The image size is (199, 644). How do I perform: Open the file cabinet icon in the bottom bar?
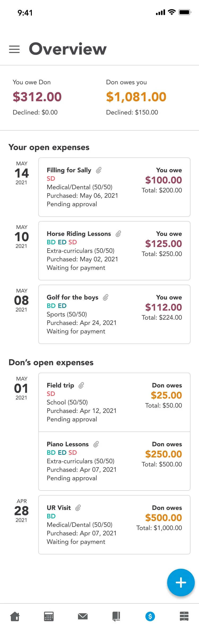184,616
